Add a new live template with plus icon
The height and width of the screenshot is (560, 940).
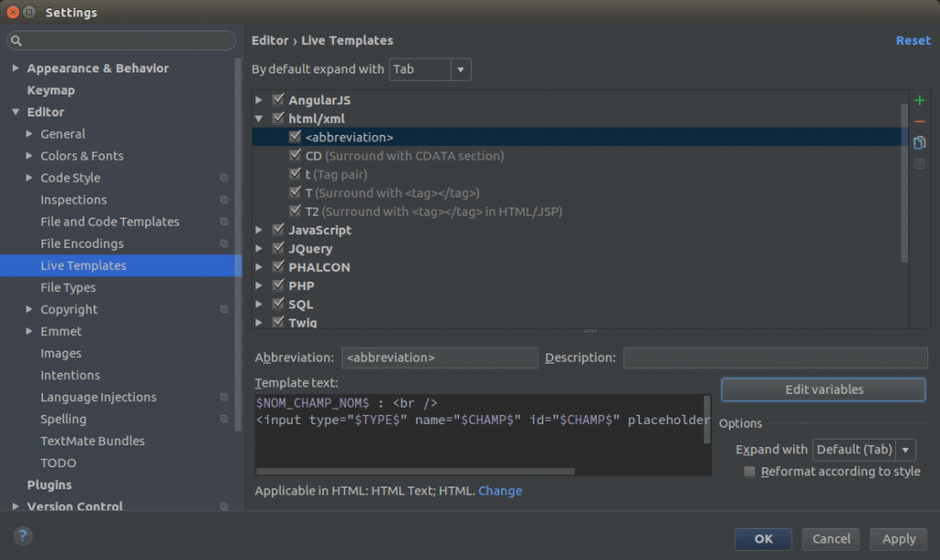[919, 101]
